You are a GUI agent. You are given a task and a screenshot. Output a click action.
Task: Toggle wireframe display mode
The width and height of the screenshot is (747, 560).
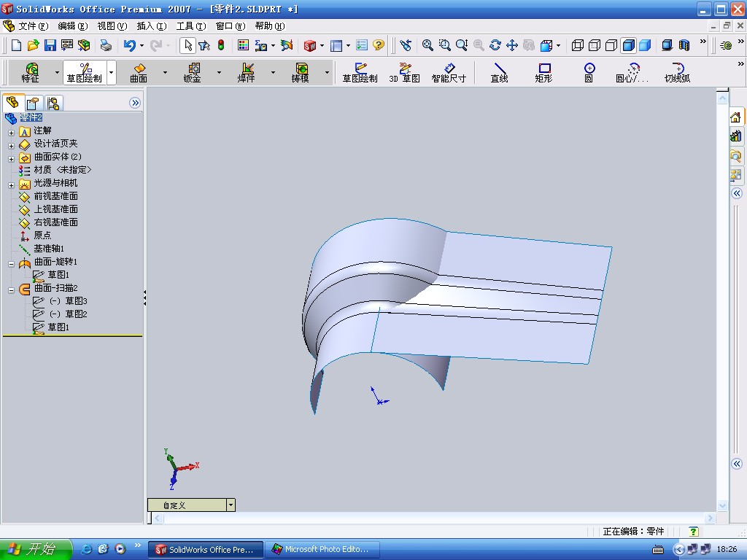pyautogui.click(x=578, y=45)
